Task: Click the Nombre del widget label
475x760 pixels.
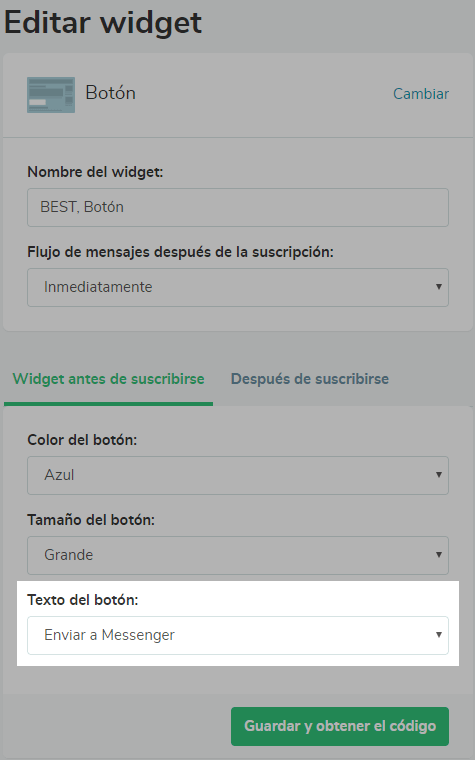Action: (x=95, y=172)
